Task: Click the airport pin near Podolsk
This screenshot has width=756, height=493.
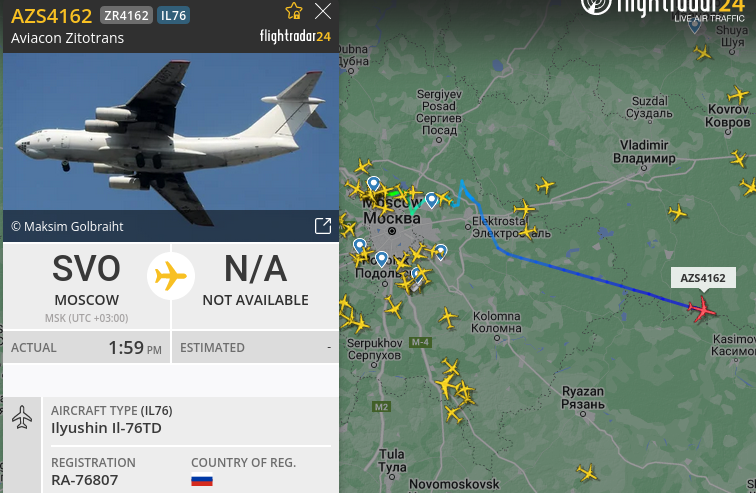Action: click(x=381, y=259)
